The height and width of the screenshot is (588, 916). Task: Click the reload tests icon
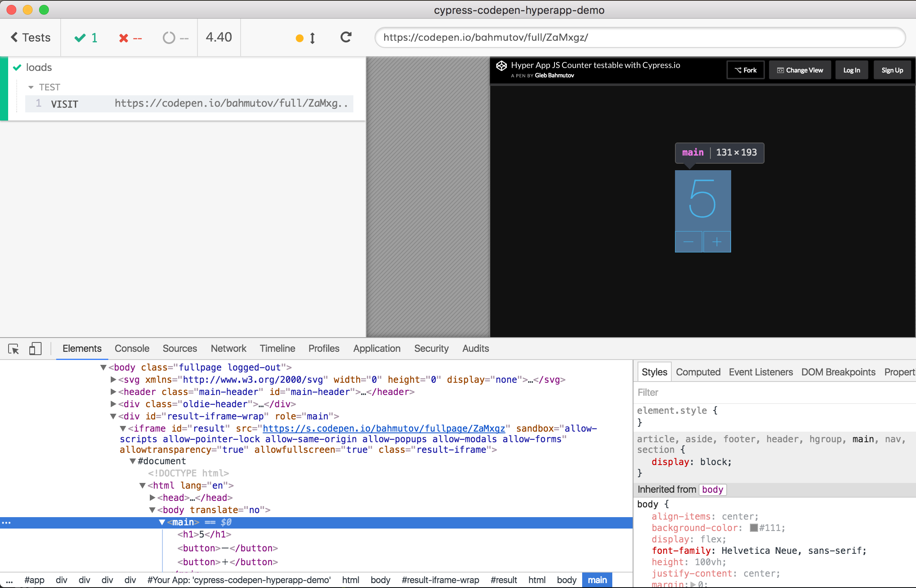tap(346, 37)
